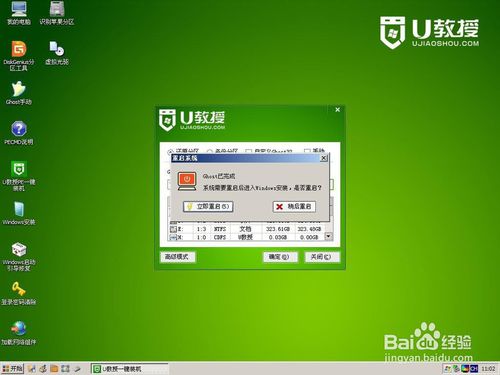Click the 高级模式 advanced mode button

177,257
